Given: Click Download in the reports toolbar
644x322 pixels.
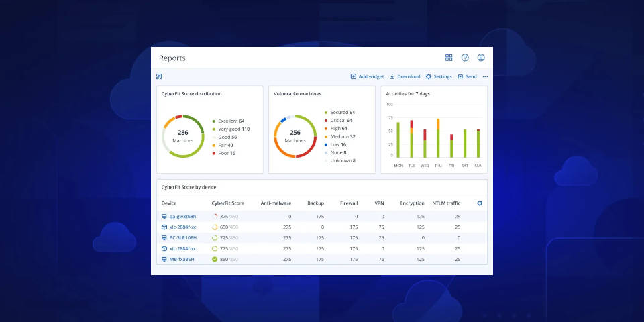Looking at the screenshot, I should tap(405, 76).
